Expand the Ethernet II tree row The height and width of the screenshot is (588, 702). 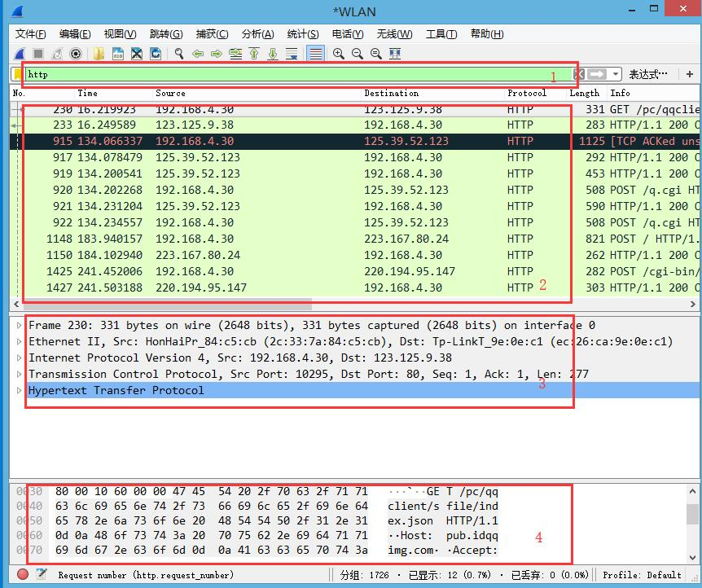pyautogui.click(x=19, y=342)
